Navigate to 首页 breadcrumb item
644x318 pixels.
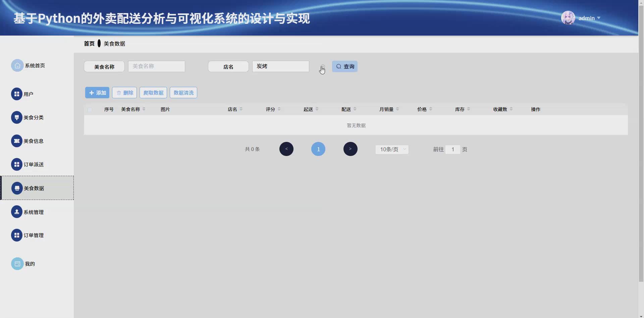[89, 43]
